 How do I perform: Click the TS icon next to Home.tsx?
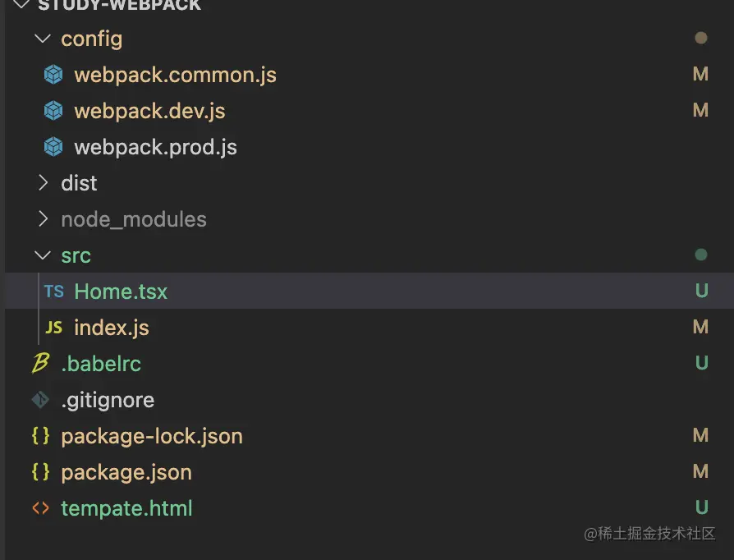click(53, 291)
